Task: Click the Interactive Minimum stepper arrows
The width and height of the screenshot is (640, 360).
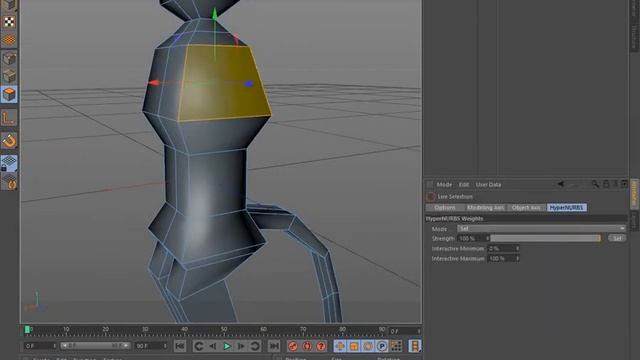Action: click(518, 249)
